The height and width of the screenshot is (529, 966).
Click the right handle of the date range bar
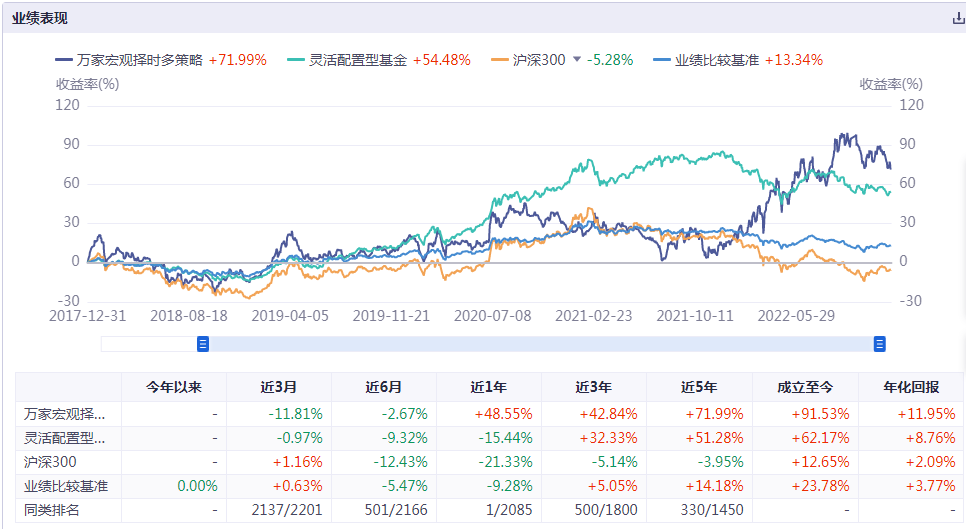click(880, 344)
